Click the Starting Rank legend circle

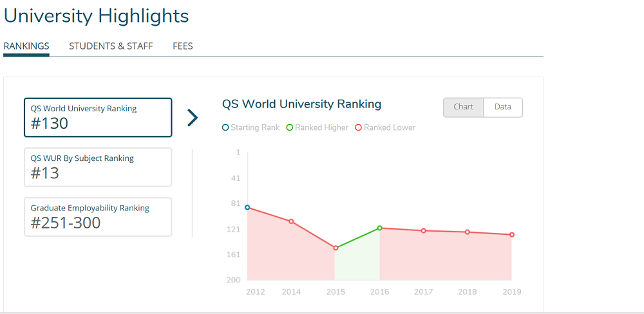click(225, 127)
